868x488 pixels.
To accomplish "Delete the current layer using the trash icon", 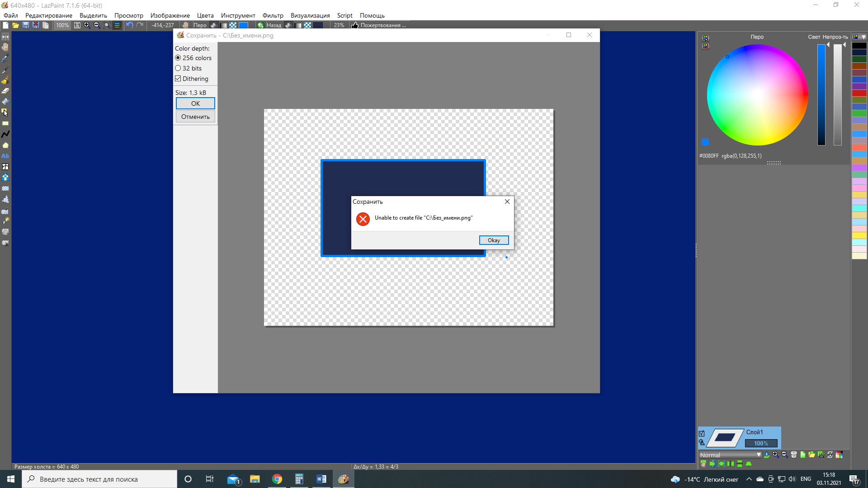I will (794, 455).
